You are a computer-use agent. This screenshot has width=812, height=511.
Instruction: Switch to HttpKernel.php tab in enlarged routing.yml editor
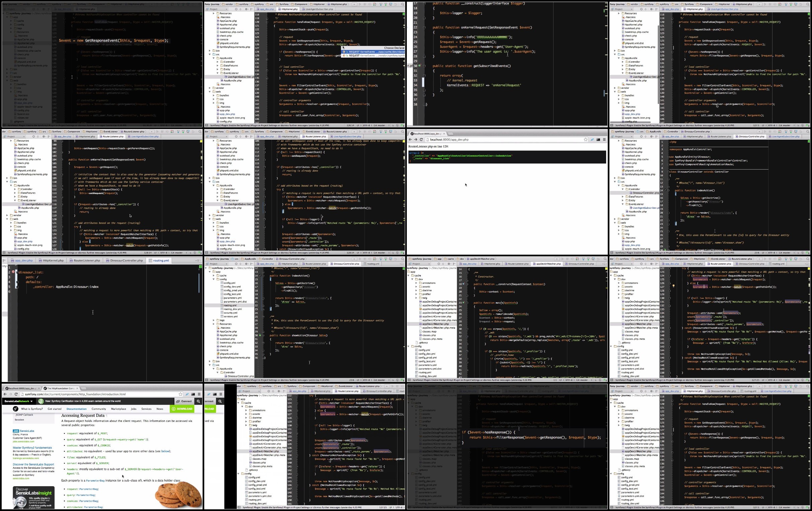click(x=51, y=261)
